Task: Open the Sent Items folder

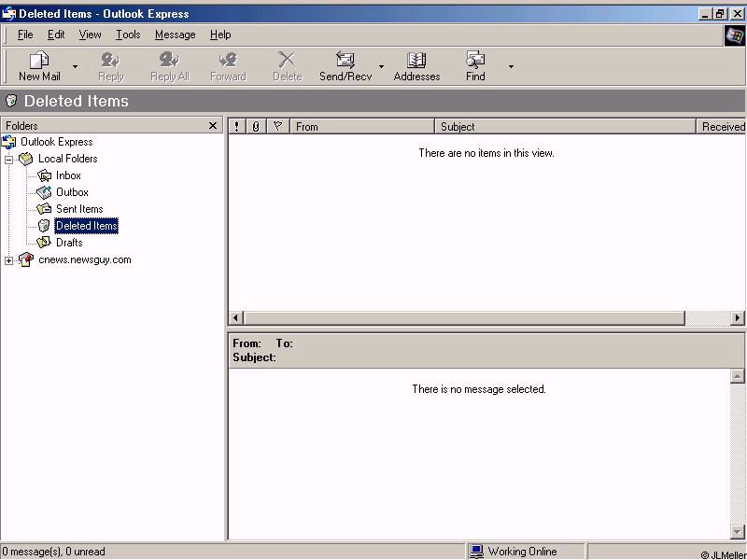Action: pyautogui.click(x=78, y=209)
